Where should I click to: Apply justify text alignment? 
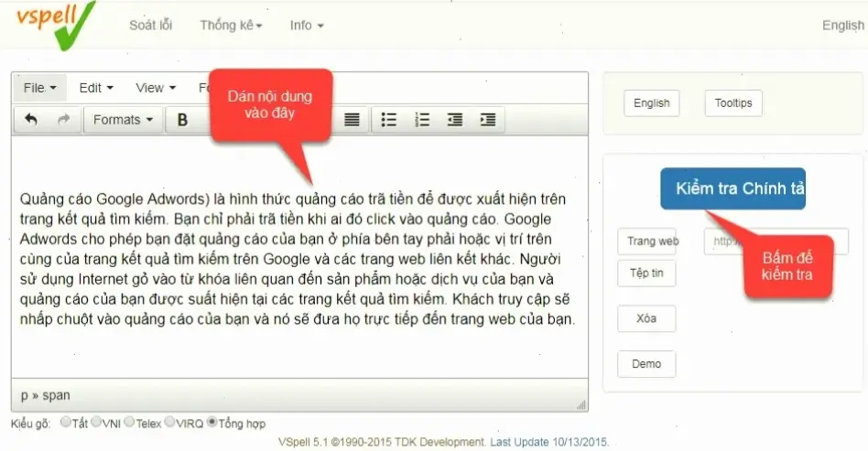pos(352,120)
